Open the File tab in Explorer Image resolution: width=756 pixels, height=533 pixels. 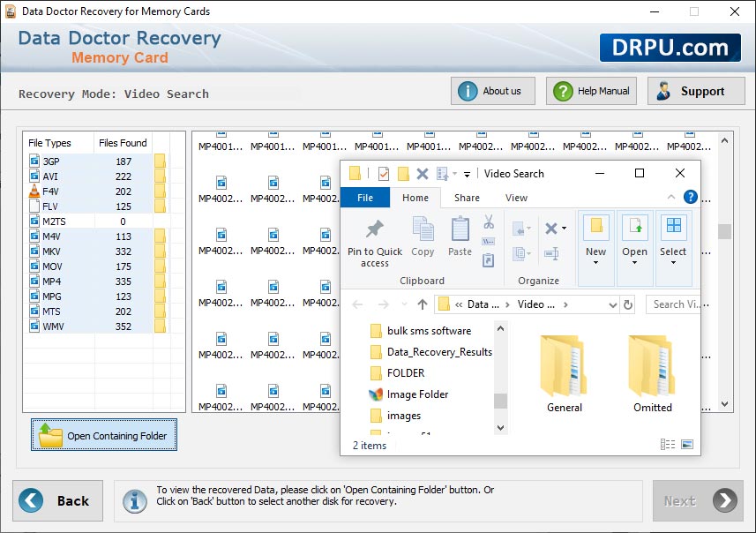click(365, 198)
